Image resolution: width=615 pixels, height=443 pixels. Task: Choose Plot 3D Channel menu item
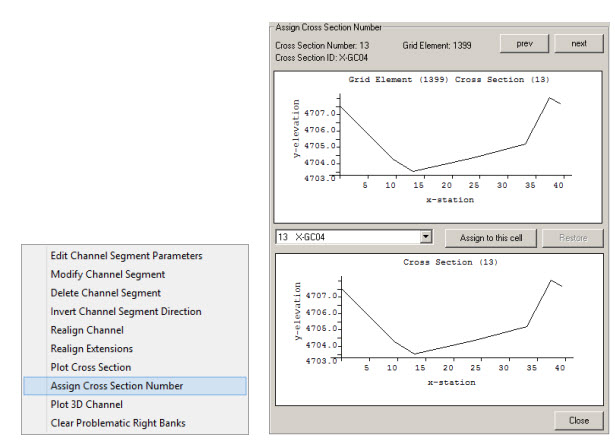tap(86, 405)
